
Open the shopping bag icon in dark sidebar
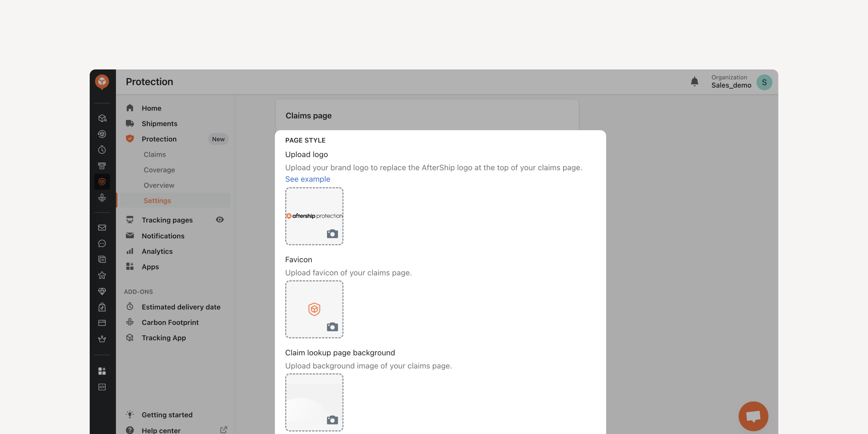coord(102,307)
